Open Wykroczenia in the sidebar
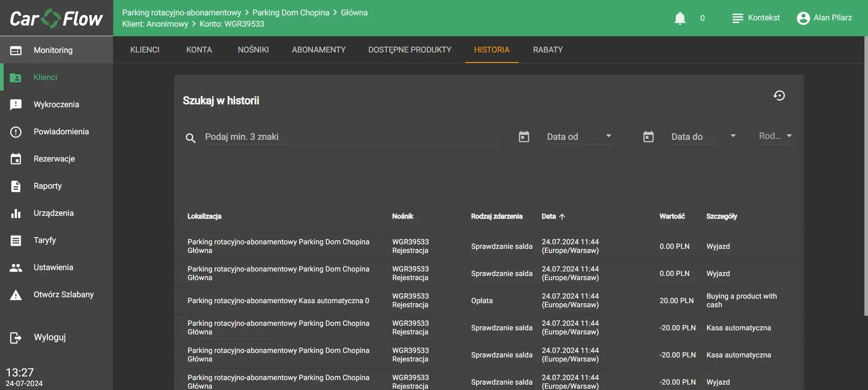 pyautogui.click(x=56, y=105)
